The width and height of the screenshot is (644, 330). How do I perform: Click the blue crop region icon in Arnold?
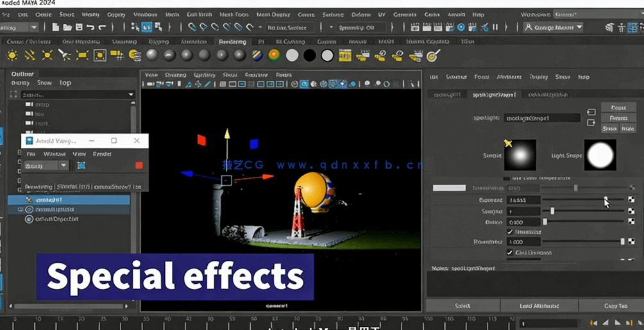81,165
